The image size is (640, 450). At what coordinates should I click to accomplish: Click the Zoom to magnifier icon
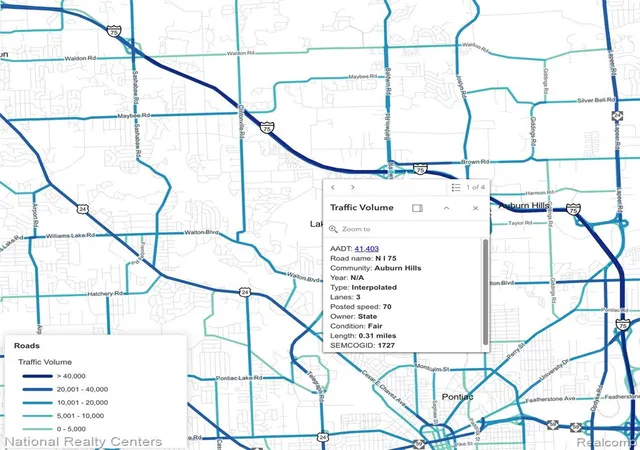pyautogui.click(x=333, y=229)
